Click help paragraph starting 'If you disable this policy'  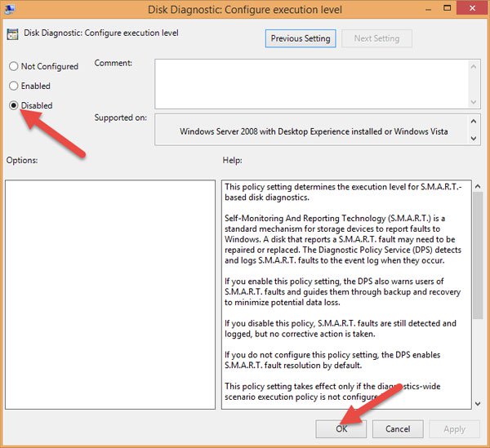click(x=341, y=328)
